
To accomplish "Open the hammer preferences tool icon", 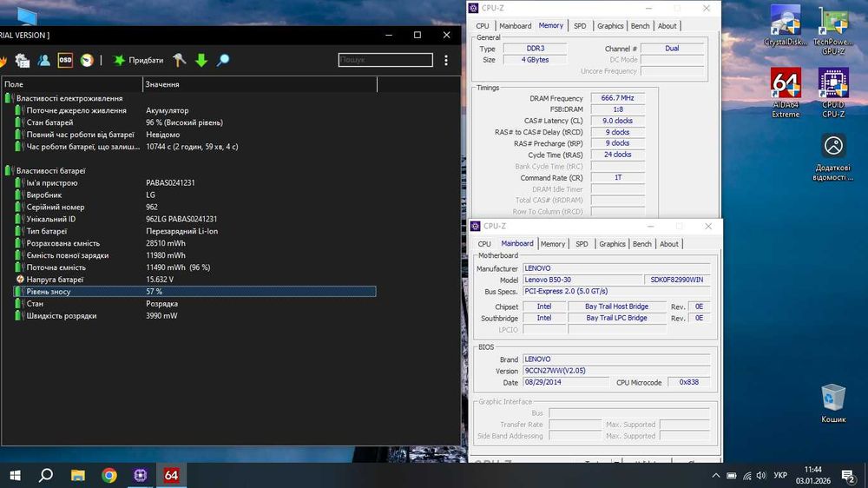I will [x=179, y=61].
